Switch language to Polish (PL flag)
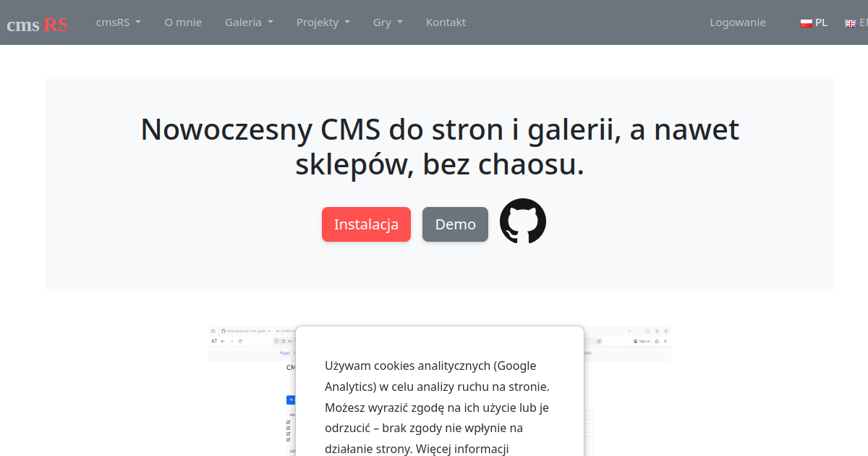 [x=814, y=22]
